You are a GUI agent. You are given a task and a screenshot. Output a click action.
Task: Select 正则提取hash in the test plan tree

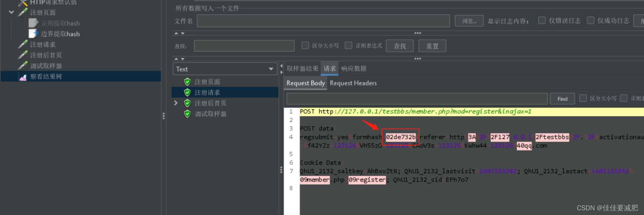click(x=60, y=23)
